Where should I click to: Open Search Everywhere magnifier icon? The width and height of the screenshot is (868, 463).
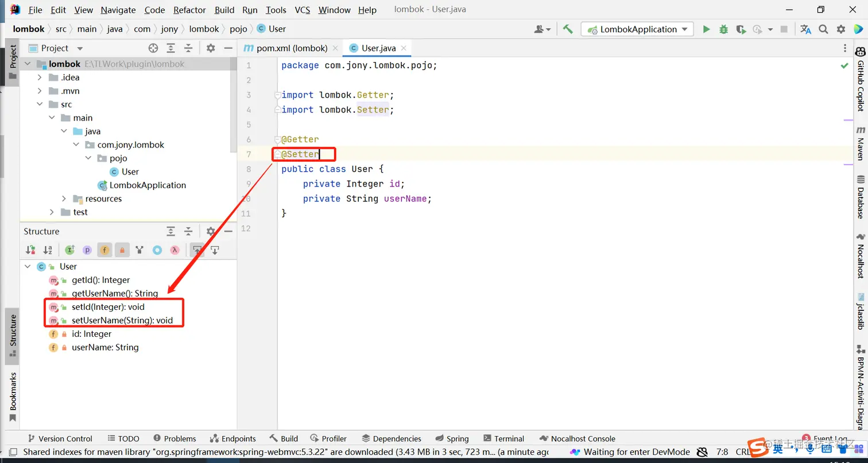(x=823, y=29)
